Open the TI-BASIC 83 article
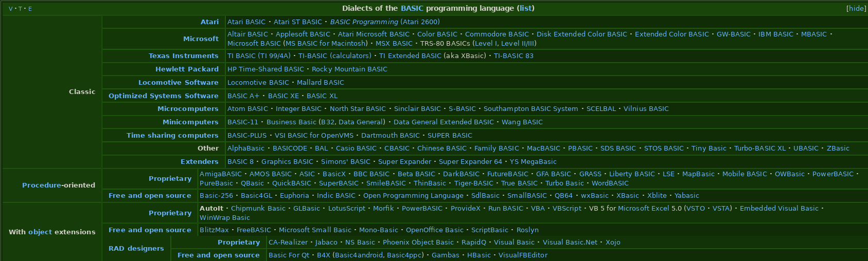 tap(513, 55)
